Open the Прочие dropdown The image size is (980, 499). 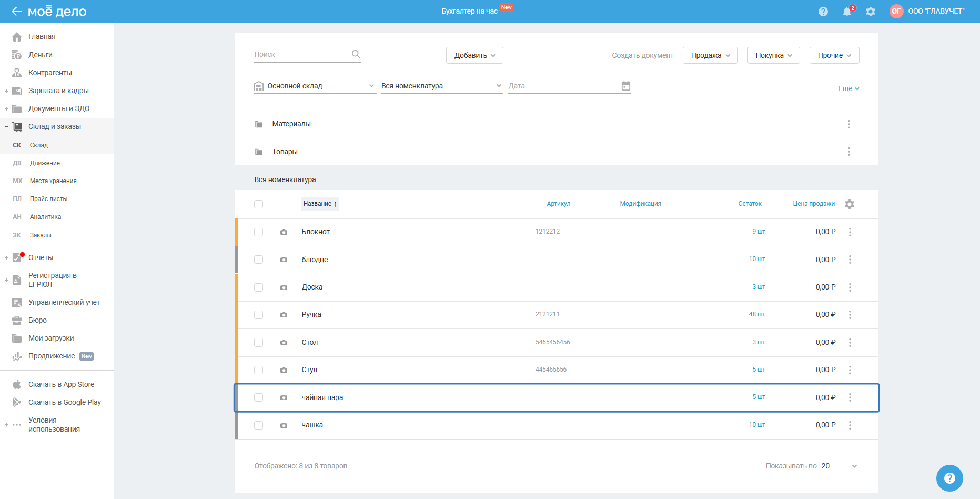[x=834, y=55]
